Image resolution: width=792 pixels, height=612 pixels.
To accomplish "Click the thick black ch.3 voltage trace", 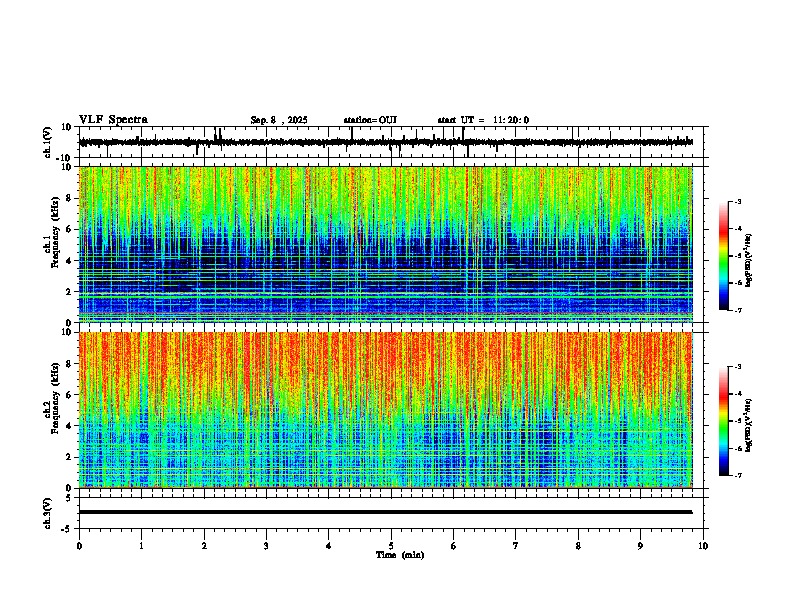I will coord(386,512).
